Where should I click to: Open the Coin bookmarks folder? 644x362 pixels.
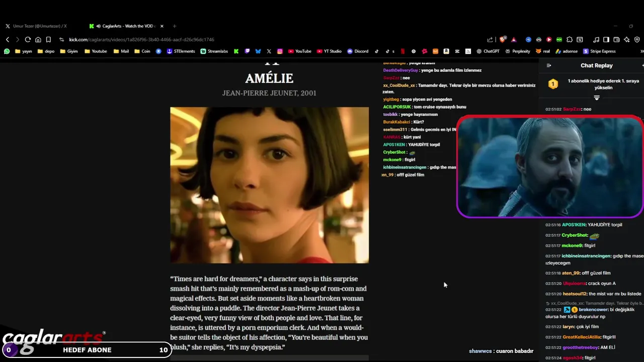(x=142, y=51)
